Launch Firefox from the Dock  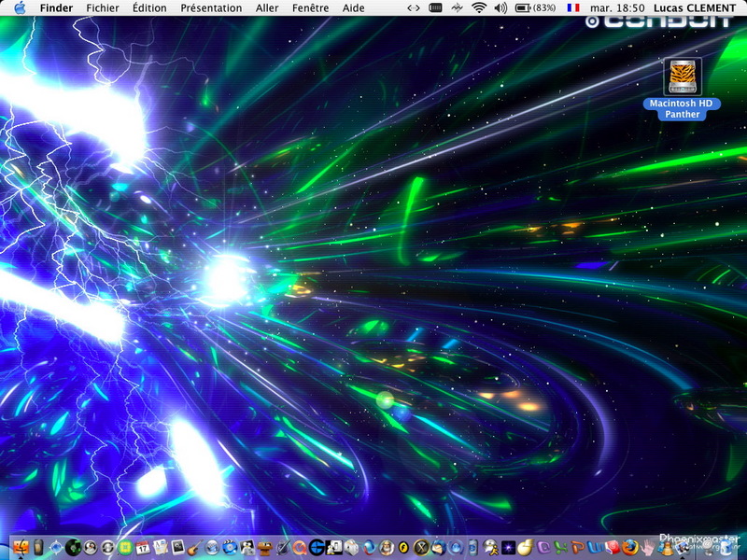(x=631, y=548)
